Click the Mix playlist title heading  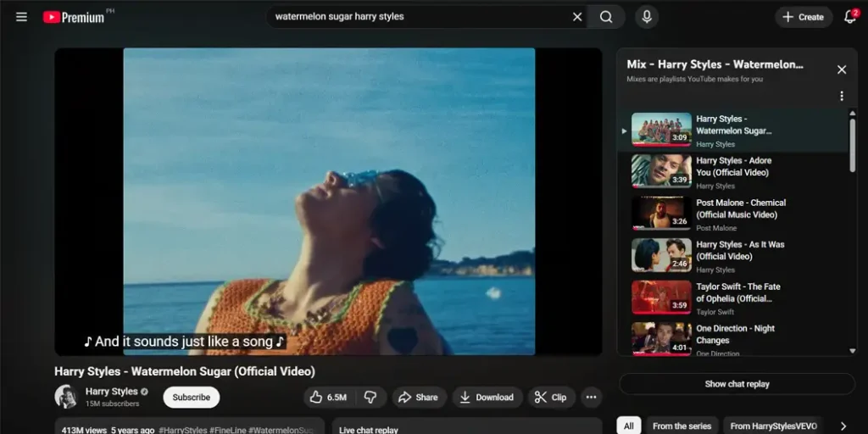715,64
